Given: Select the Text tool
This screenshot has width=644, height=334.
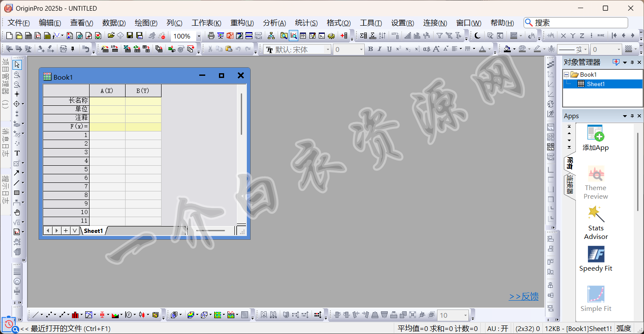Looking at the screenshot, I should click(17, 153).
